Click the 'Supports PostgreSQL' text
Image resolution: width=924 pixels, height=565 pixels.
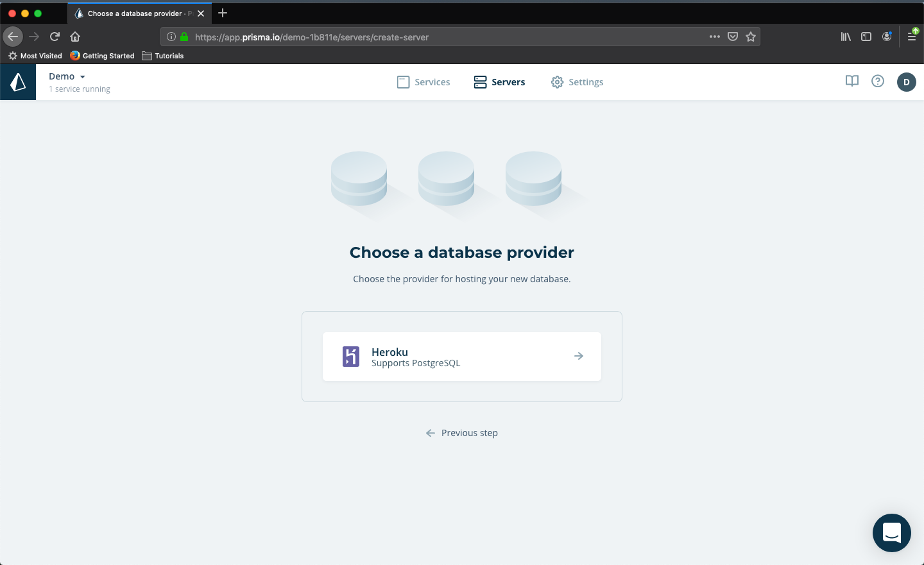(x=416, y=364)
